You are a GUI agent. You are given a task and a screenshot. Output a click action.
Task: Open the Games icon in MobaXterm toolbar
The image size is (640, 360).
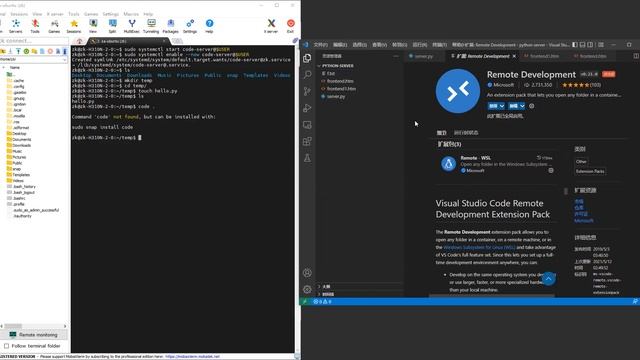(x=54, y=26)
